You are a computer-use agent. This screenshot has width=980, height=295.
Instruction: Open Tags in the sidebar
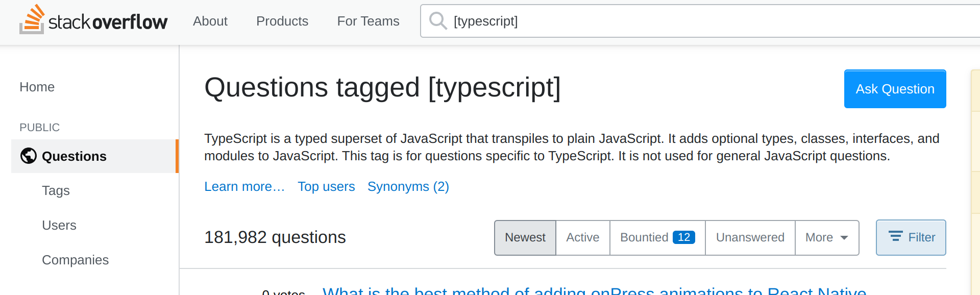56,190
